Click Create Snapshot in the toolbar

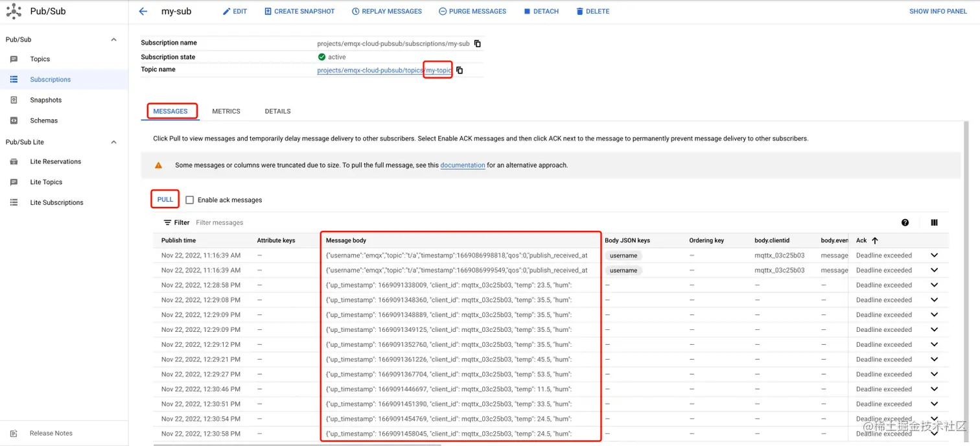pyautogui.click(x=299, y=11)
